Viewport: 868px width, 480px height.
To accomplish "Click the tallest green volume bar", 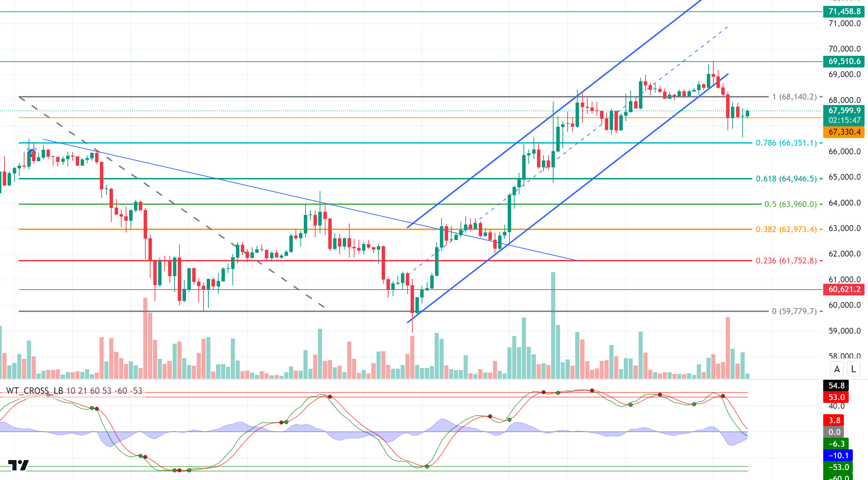I will coord(553,325).
